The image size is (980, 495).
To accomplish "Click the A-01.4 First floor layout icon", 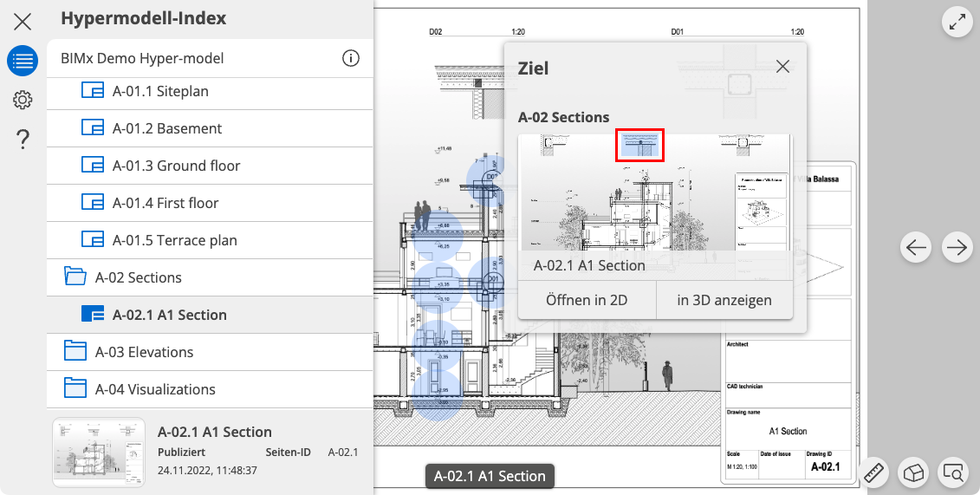I will (x=93, y=203).
